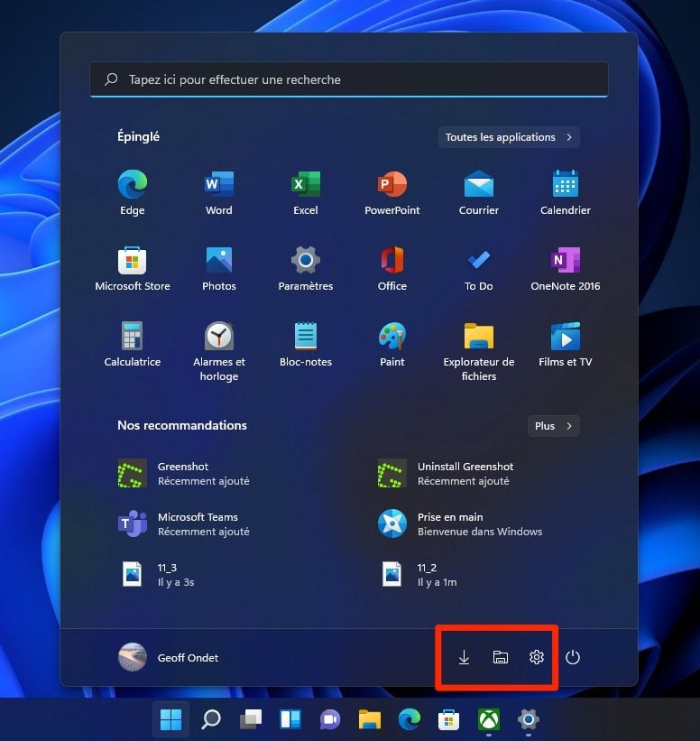The image size is (700, 741).
Task: Open the Calendrier app
Action: point(566,192)
